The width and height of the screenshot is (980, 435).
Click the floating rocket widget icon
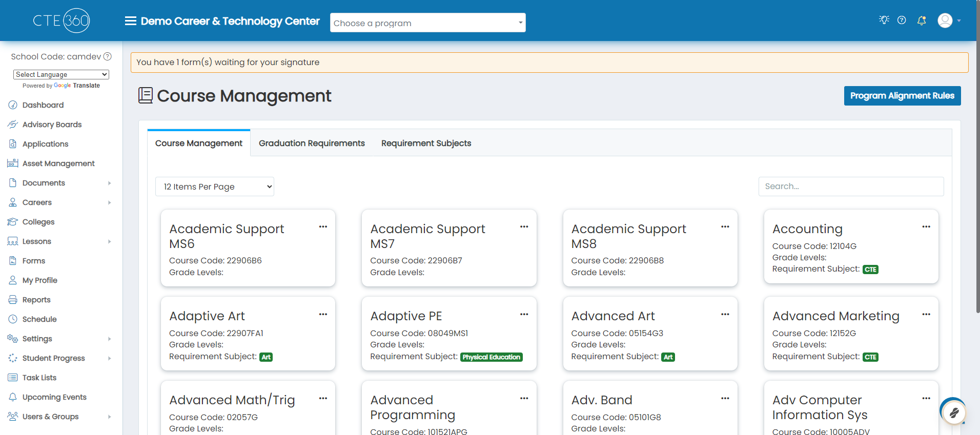tap(953, 412)
